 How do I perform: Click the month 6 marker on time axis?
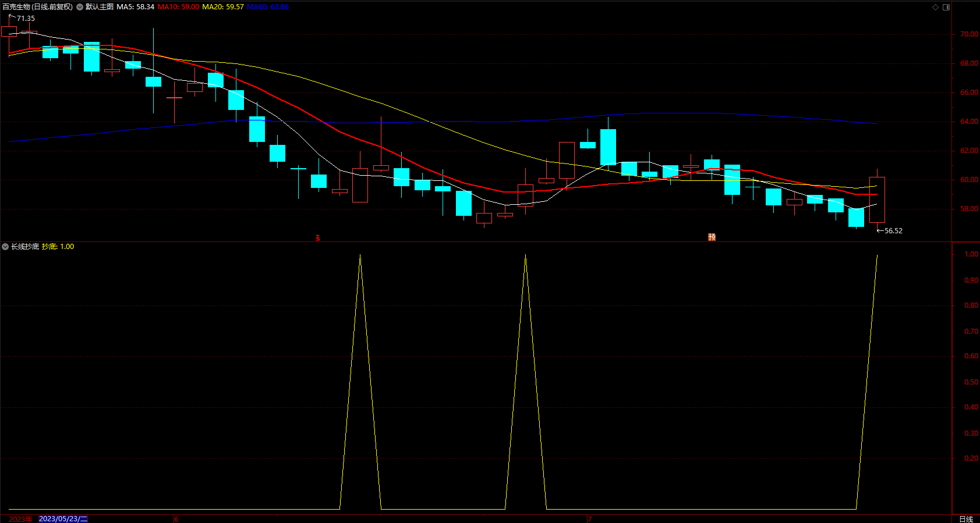click(176, 519)
